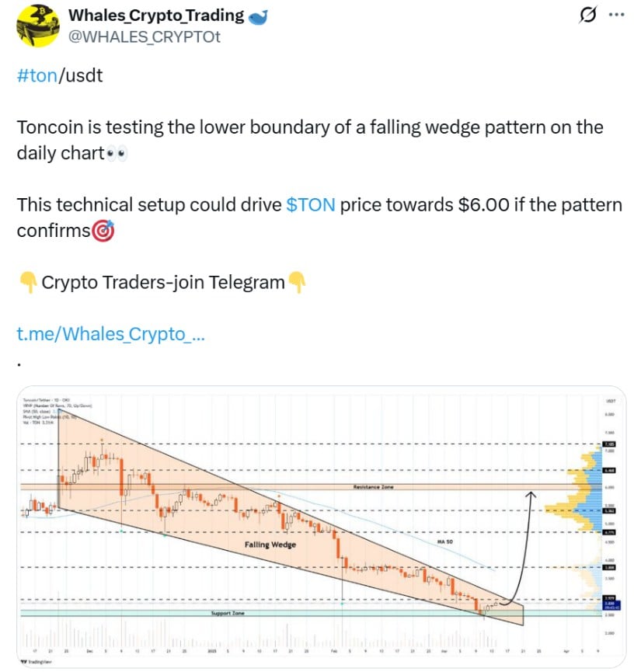Click the Support Zone label on chart
The image size is (641, 672).
tap(228, 613)
